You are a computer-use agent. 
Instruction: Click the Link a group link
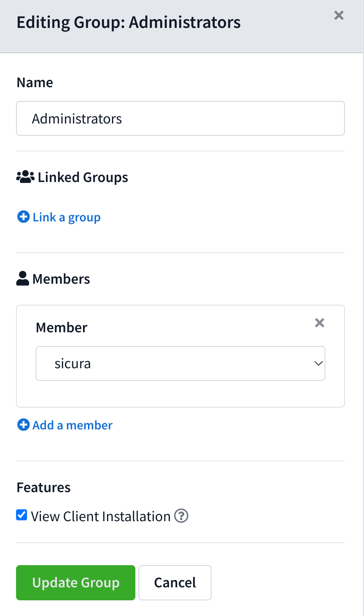coord(67,217)
